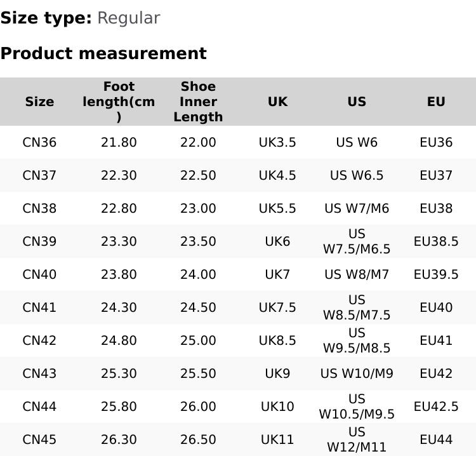The width and height of the screenshot is (476, 456).
Task: Select the CN42 size cell
Action: (39, 340)
